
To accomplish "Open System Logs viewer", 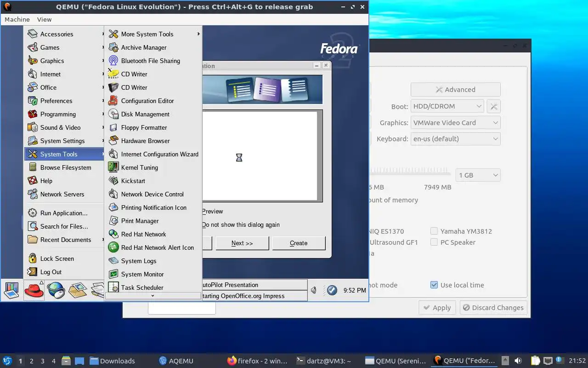I will tap(153, 261).
